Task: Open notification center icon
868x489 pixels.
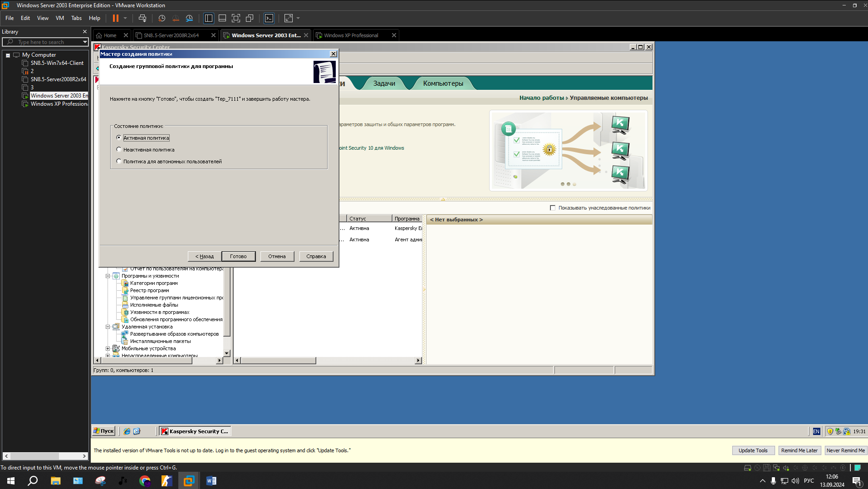Action: (857, 481)
